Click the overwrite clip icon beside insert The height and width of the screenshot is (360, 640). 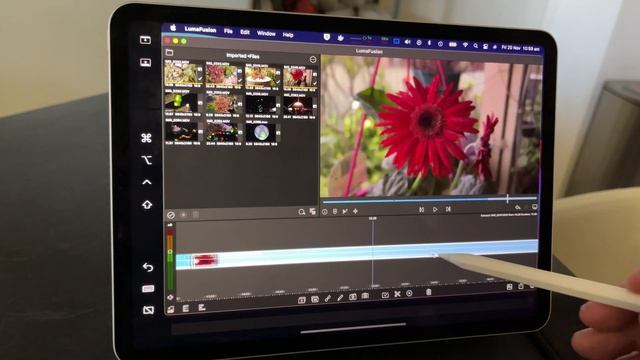tap(315, 300)
